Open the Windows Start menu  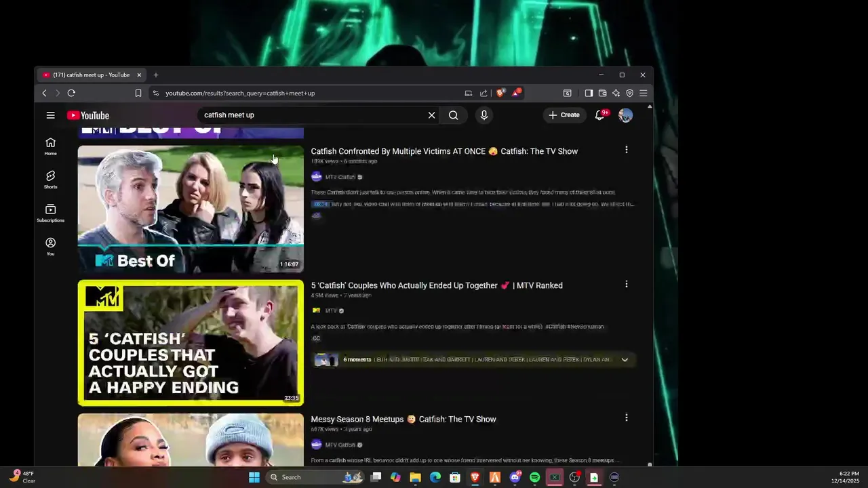[254, 477]
